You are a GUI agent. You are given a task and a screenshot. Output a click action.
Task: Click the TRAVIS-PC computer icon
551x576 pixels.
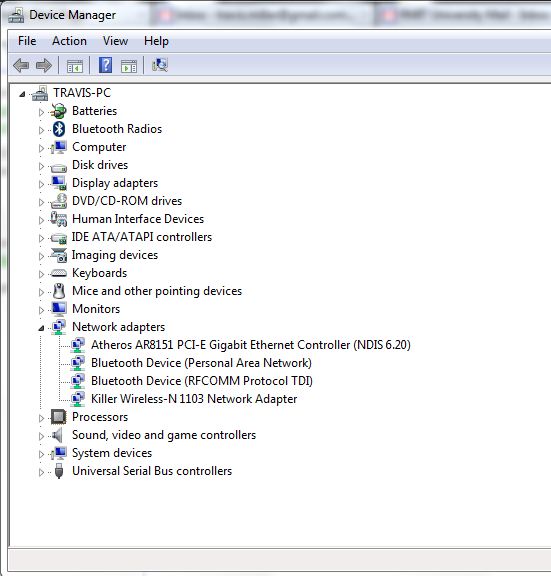coord(40,93)
